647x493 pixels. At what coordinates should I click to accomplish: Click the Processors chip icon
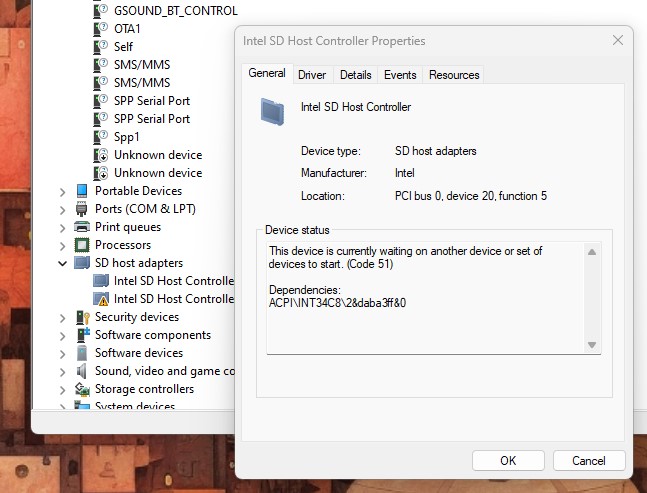pos(82,245)
